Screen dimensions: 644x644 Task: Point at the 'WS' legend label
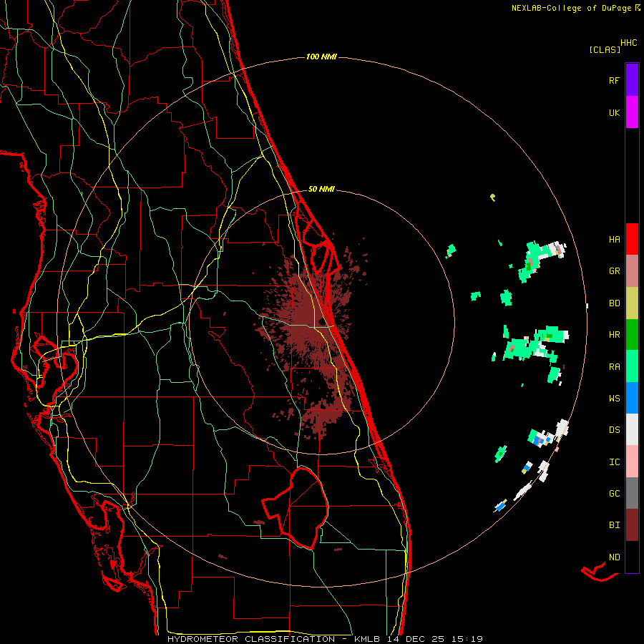click(x=614, y=398)
